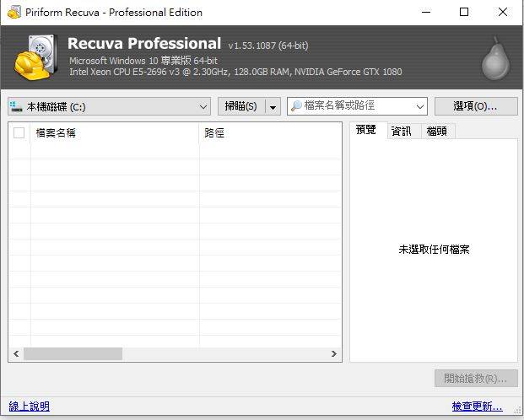
Task: Open the 本機磁碟 (C:) drive dropdown
Action: pos(110,106)
